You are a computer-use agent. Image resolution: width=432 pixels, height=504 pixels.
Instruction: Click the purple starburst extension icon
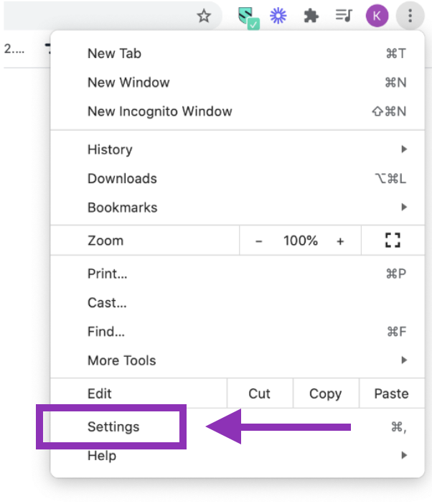tap(278, 16)
